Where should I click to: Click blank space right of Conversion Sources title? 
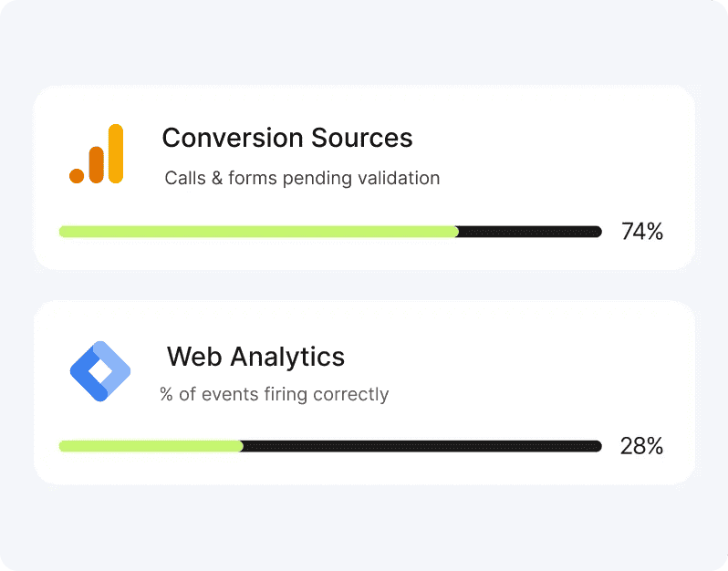(547, 138)
